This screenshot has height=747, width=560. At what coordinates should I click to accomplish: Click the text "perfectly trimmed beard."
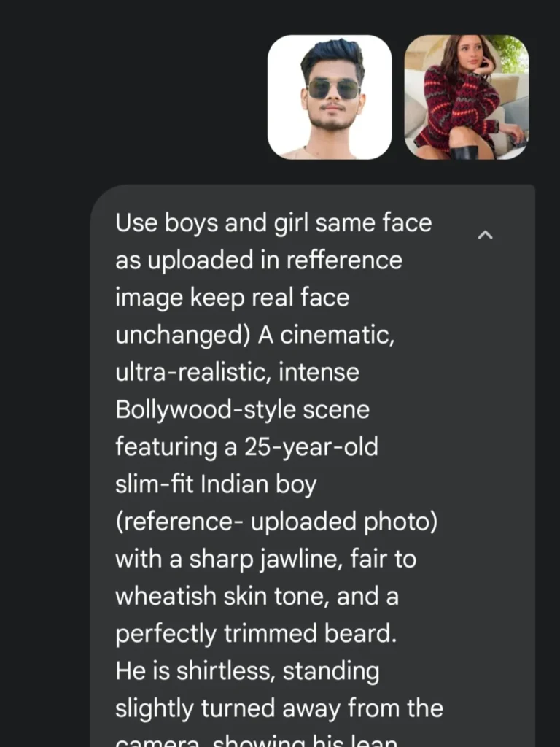(x=256, y=633)
